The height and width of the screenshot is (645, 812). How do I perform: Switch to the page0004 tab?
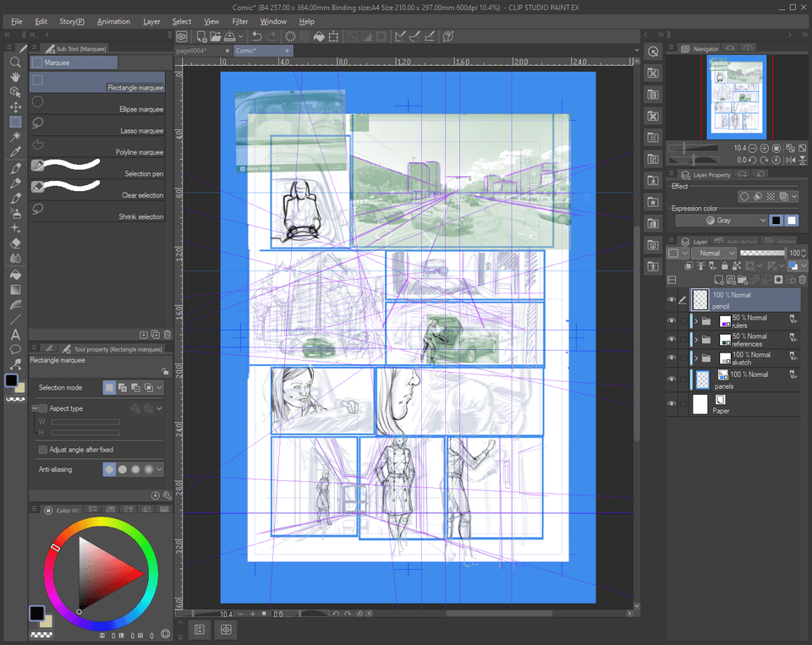pos(190,51)
